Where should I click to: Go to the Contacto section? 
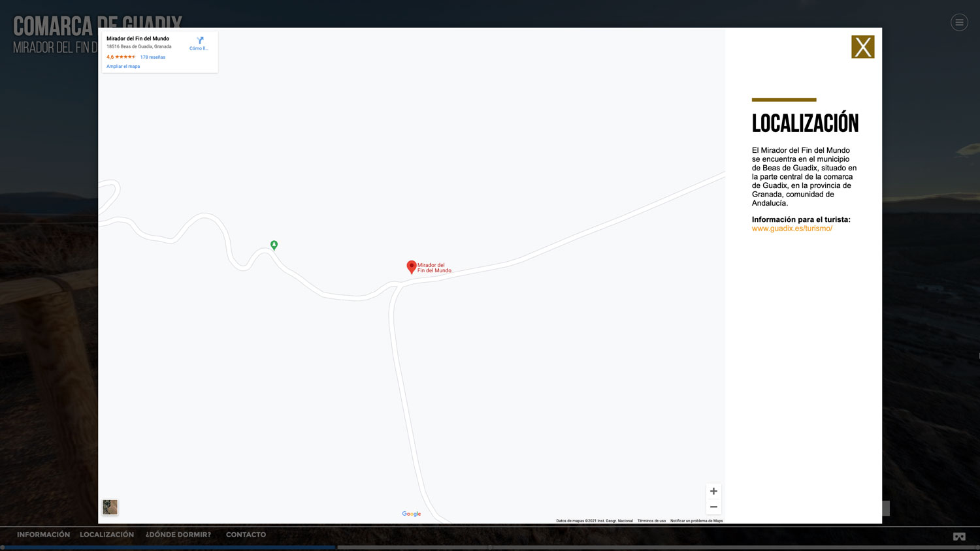246,535
